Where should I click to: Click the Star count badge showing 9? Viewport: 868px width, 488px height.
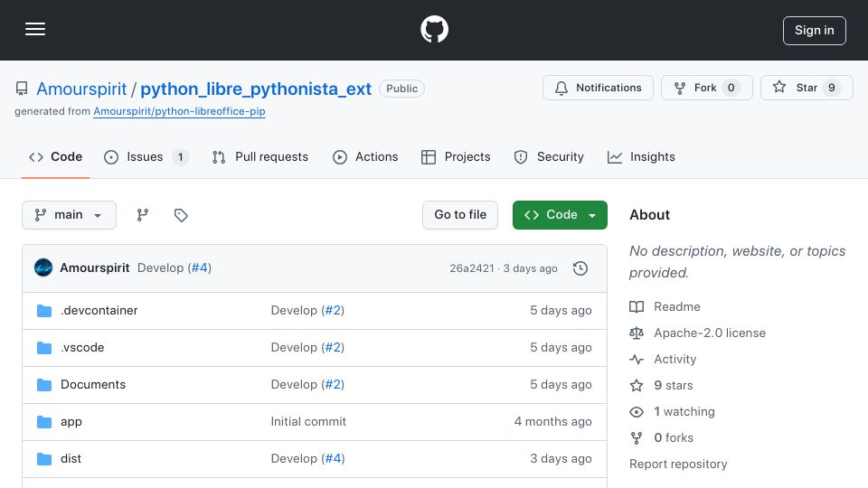click(x=831, y=88)
